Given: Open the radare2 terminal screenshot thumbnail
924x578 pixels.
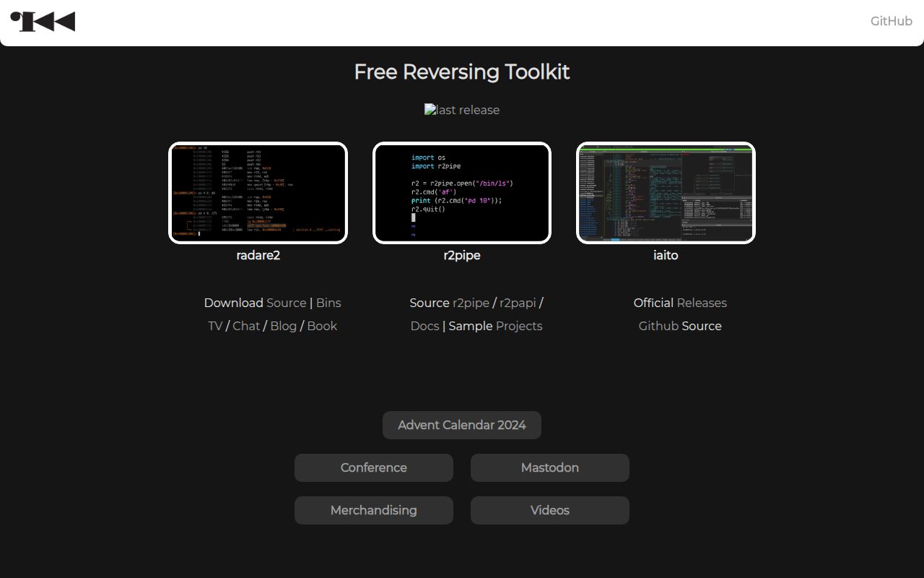Looking at the screenshot, I should 258,193.
